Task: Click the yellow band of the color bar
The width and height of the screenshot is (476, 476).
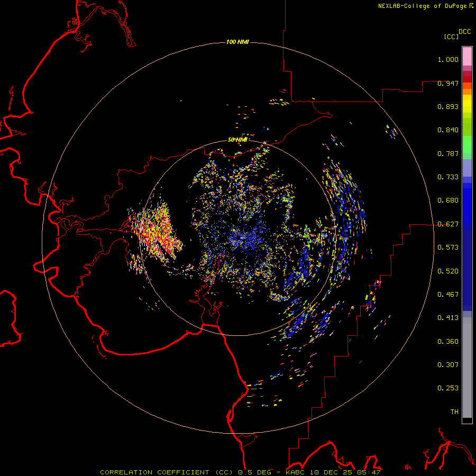Action: click(467, 105)
